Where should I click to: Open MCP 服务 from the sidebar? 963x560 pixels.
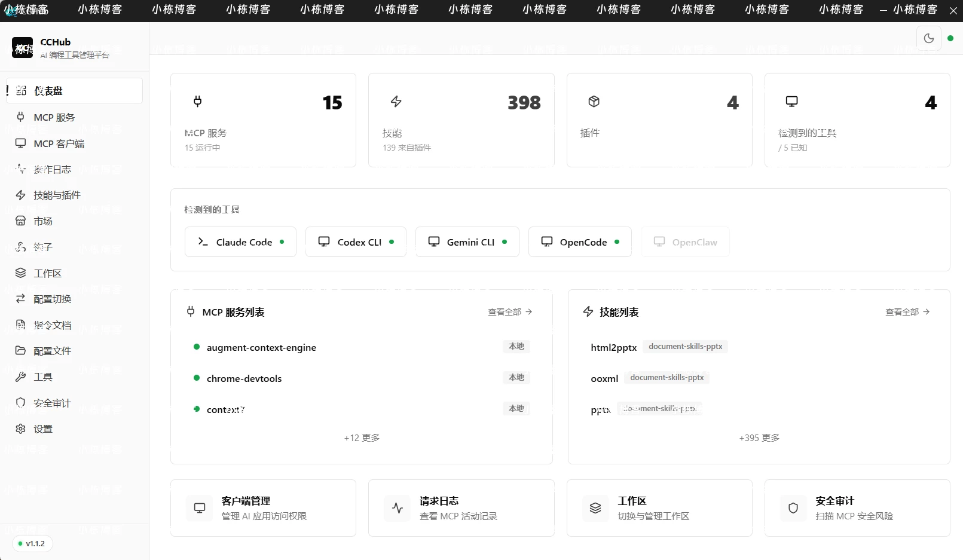click(x=53, y=117)
